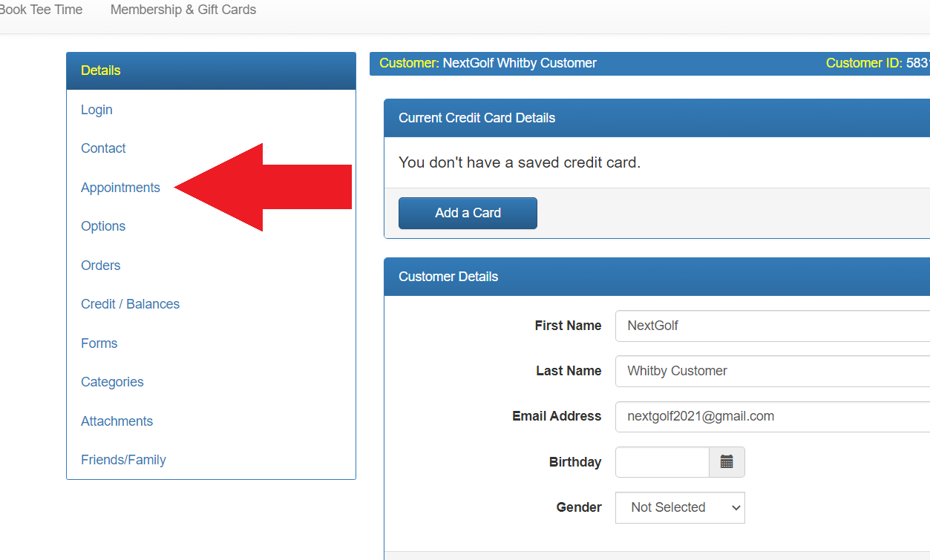
Task: Open Membership & Gift Cards menu
Action: (x=183, y=10)
